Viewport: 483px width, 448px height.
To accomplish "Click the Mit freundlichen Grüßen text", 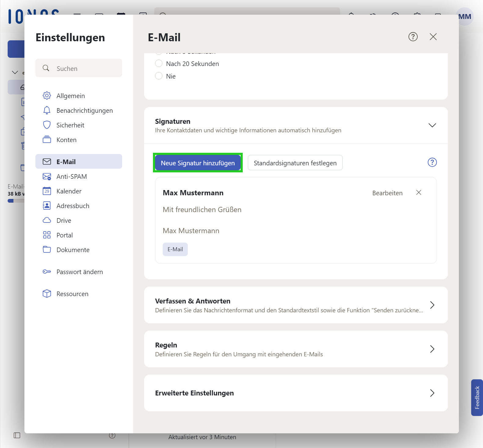I will [202, 210].
